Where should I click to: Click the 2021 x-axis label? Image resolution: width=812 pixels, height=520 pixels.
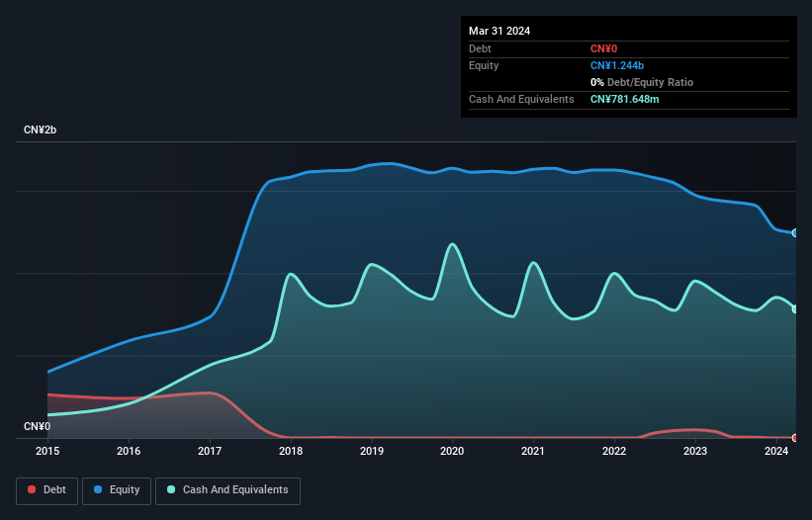pyautogui.click(x=533, y=451)
